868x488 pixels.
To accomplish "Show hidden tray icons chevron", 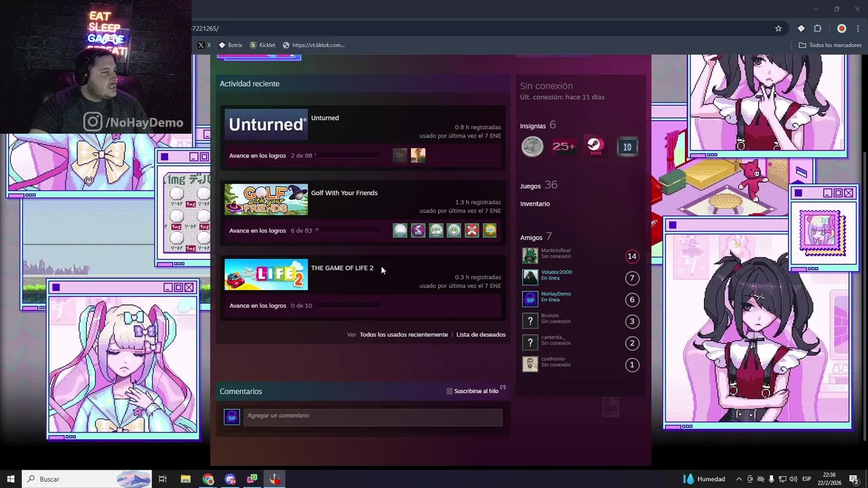I will pyautogui.click(x=739, y=479).
